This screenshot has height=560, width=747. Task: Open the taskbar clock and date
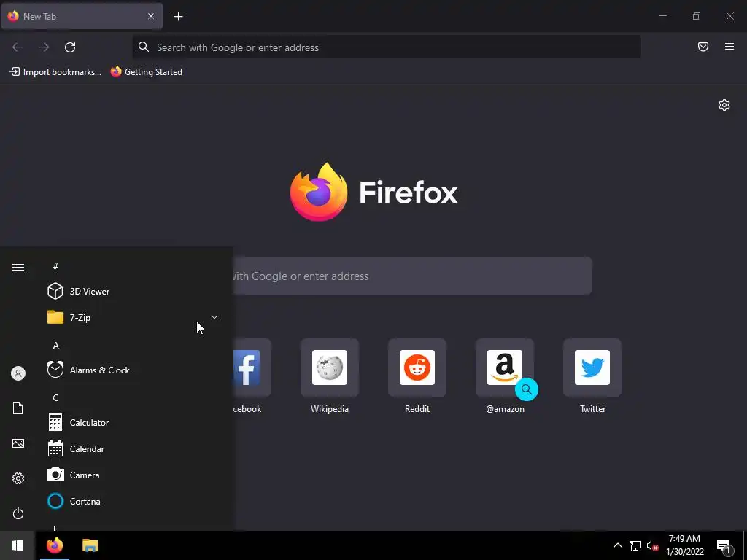coord(684,545)
